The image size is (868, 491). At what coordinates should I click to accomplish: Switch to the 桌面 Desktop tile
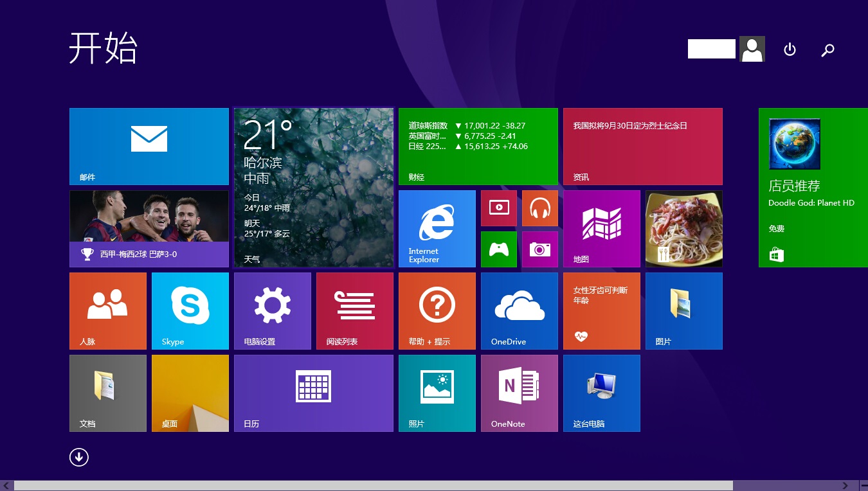[190, 393]
